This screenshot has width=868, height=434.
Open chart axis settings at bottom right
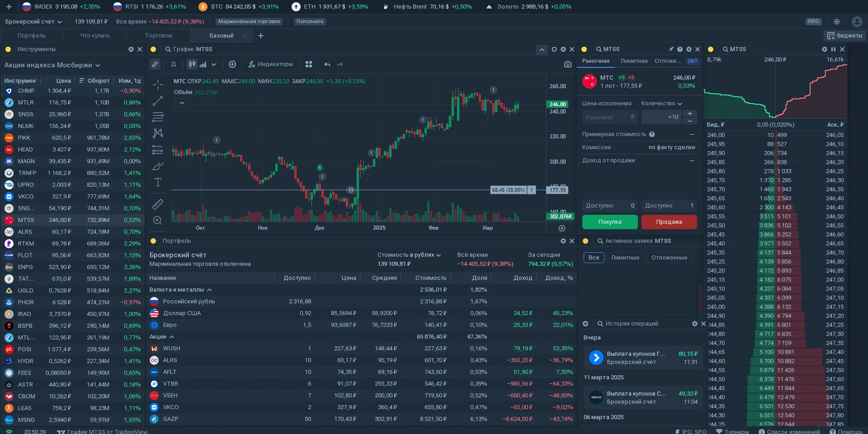pyautogui.click(x=562, y=228)
